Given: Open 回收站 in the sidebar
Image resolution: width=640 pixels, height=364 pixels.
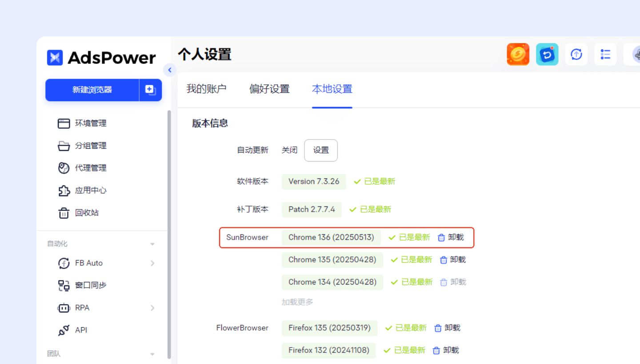Looking at the screenshot, I should click(87, 213).
